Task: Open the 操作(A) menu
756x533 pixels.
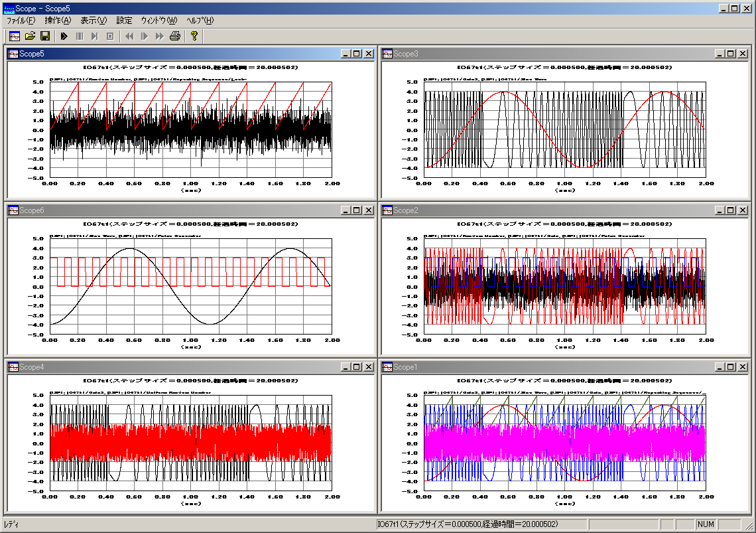Action: pos(58,21)
